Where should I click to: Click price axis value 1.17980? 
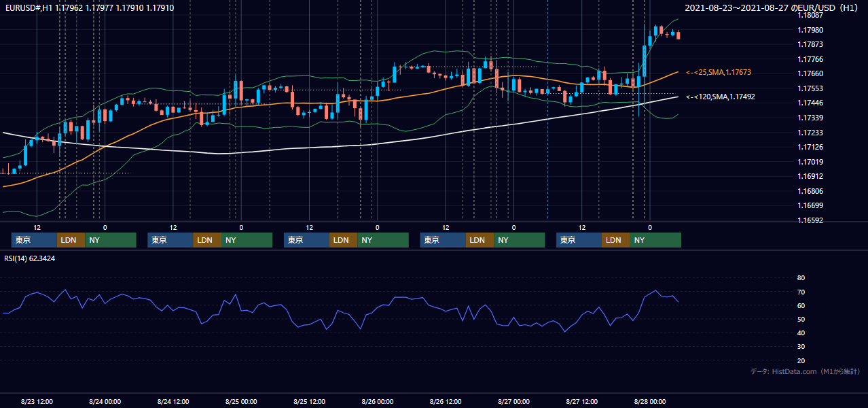pyautogui.click(x=811, y=30)
